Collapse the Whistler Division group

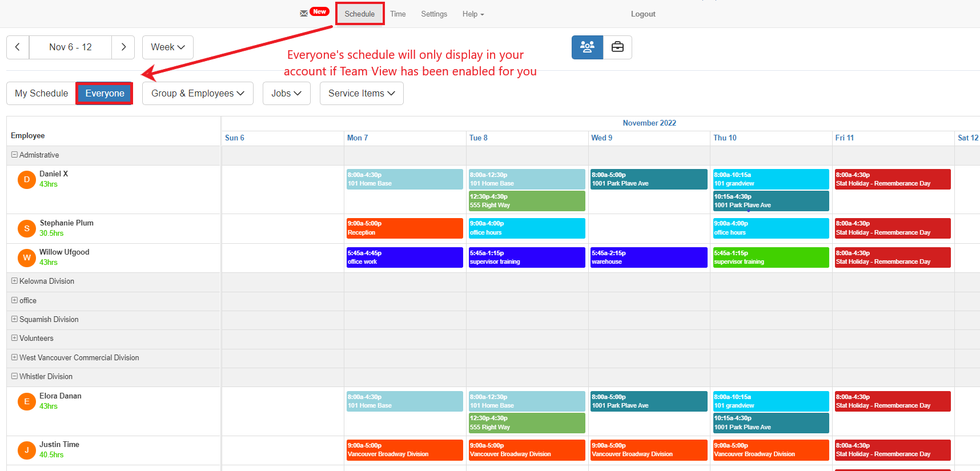coord(14,376)
